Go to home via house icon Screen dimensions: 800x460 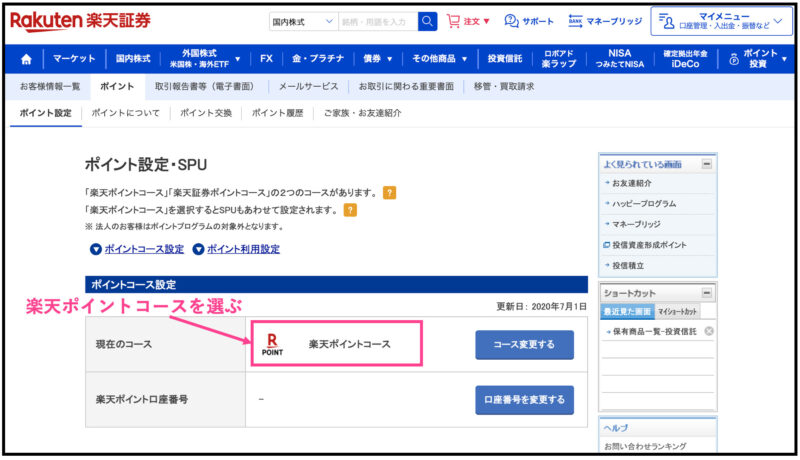(x=27, y=59)
